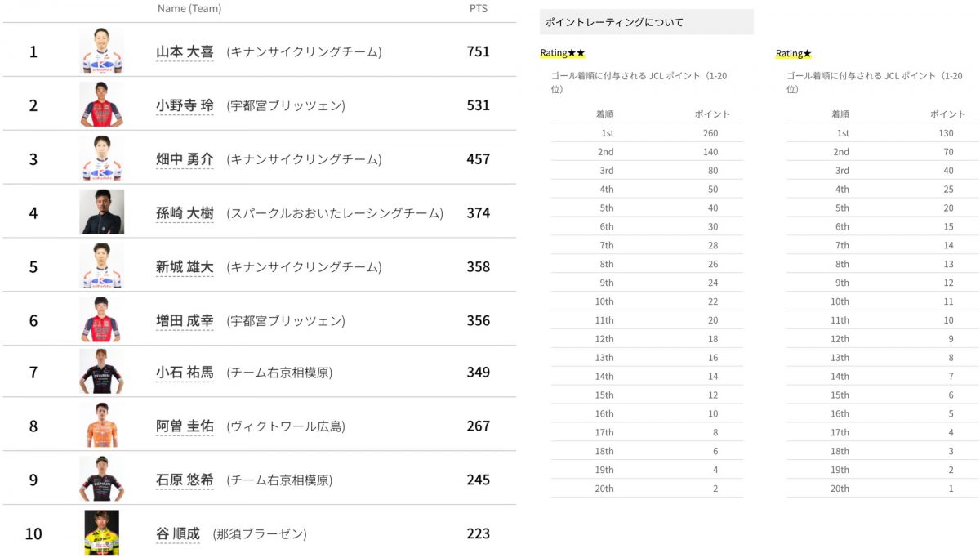This screenshot has height=558, width=980.
Task: Open 阿曽 圭佑 rider profile link
Action: 185,426
